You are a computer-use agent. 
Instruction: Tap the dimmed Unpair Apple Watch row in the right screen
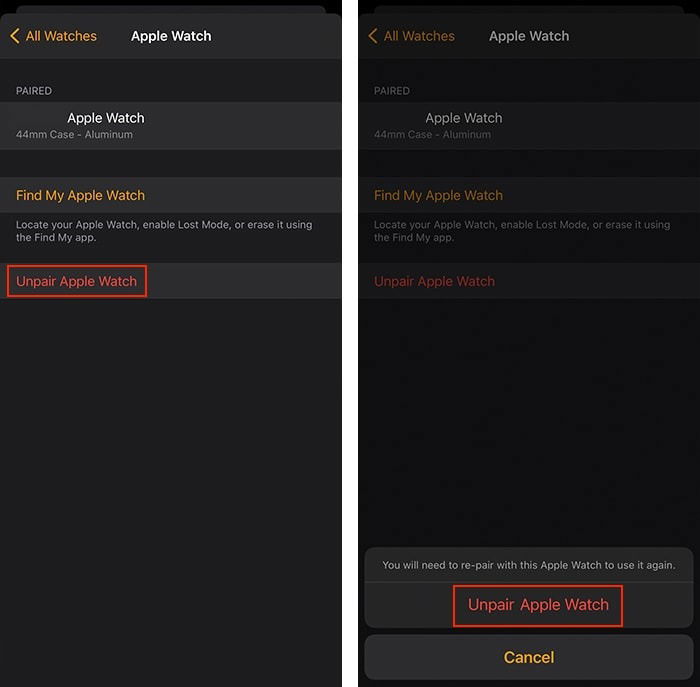point(529,281)
